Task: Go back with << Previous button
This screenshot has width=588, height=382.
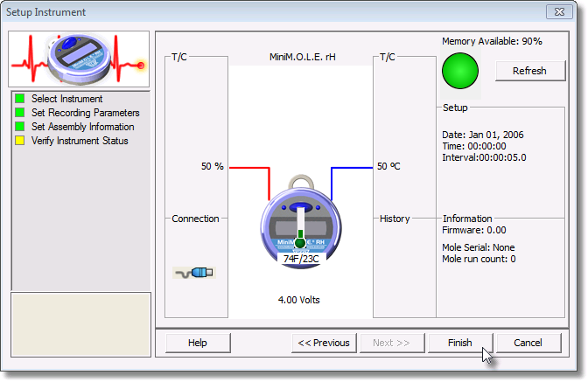Action: 324,343
